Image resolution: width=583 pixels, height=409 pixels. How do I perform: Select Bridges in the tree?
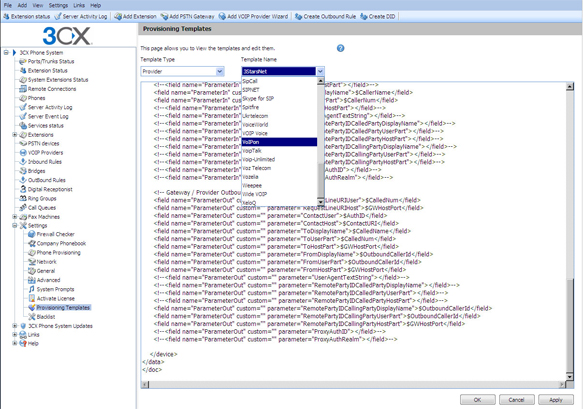click(x=36, y=171)
